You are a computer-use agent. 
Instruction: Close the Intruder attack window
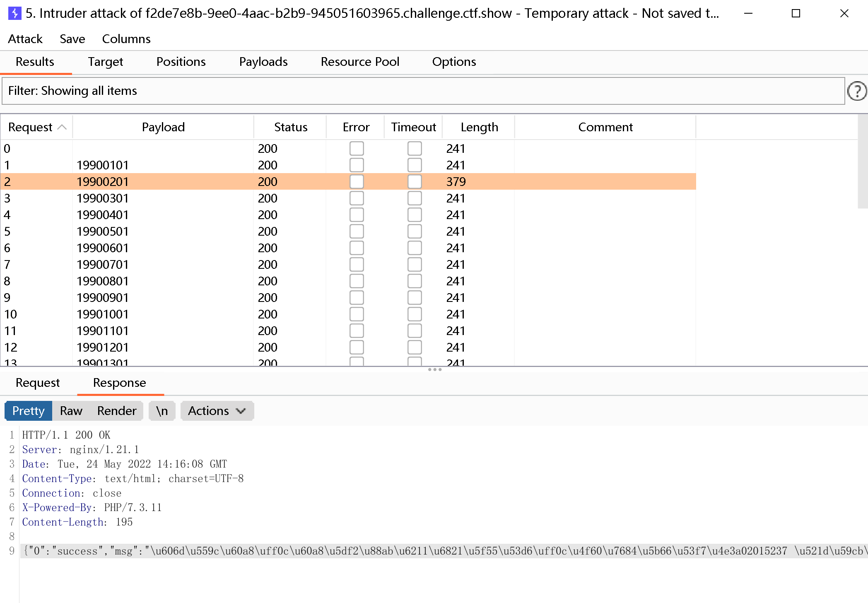(x=844, y=13)
